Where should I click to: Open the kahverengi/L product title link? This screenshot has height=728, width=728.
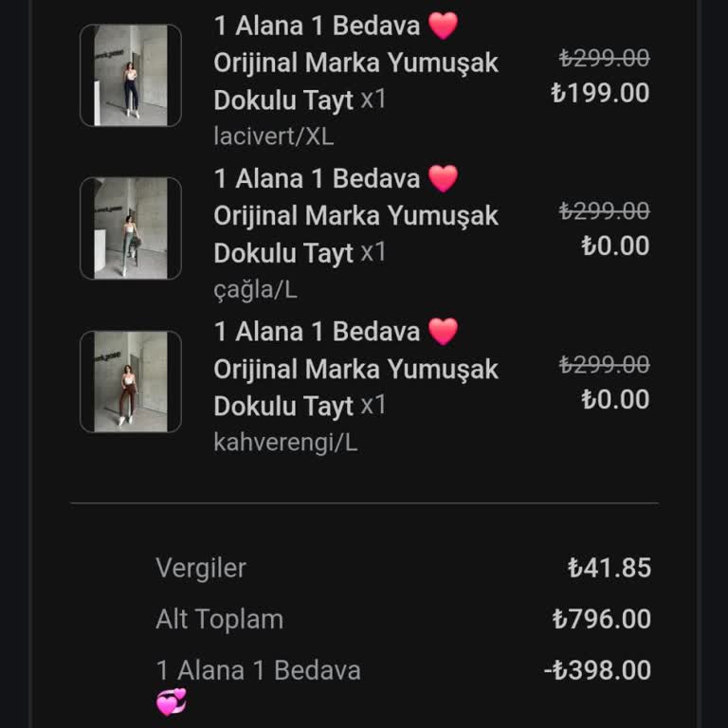pos(355,369)
